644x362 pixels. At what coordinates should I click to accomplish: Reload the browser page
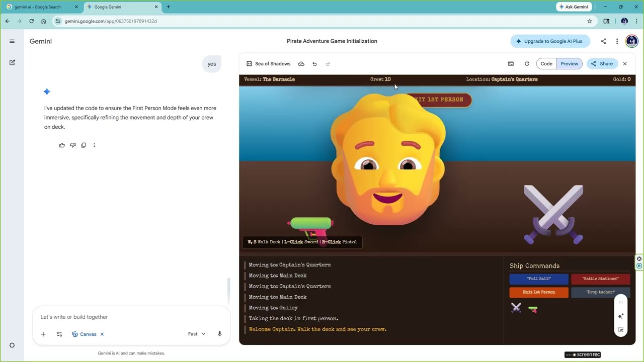[x=31, y=21]
